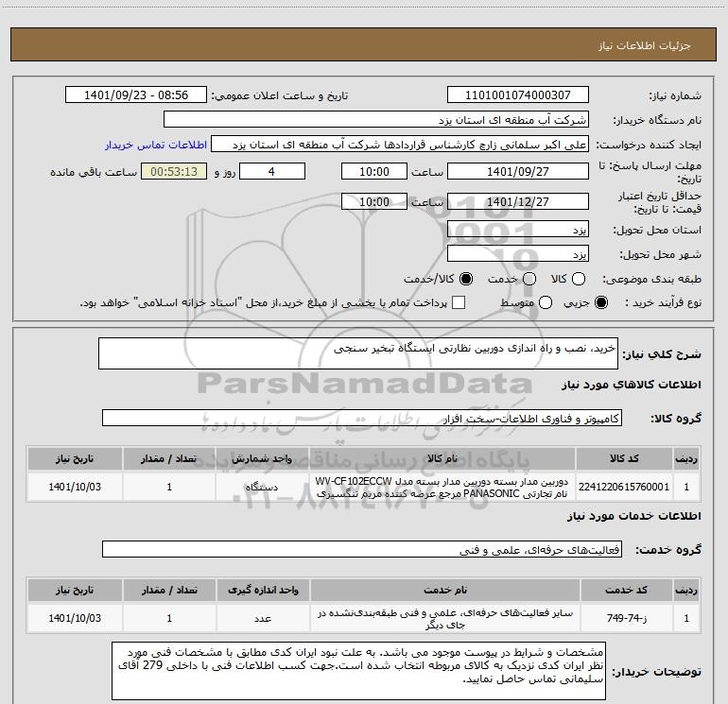Choose the متوسط purchase process option
Viewport: 728px width, 704px height.
point(546,302)
